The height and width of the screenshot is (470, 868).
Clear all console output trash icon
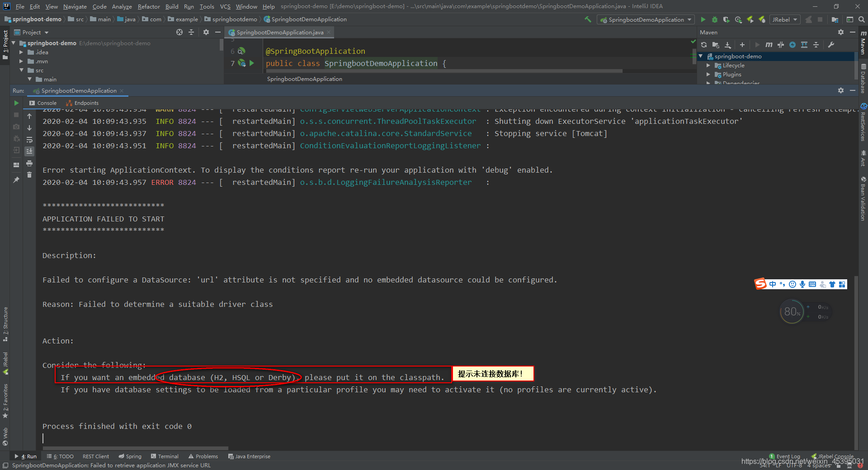pyautogui.click(x=29, y=175)
